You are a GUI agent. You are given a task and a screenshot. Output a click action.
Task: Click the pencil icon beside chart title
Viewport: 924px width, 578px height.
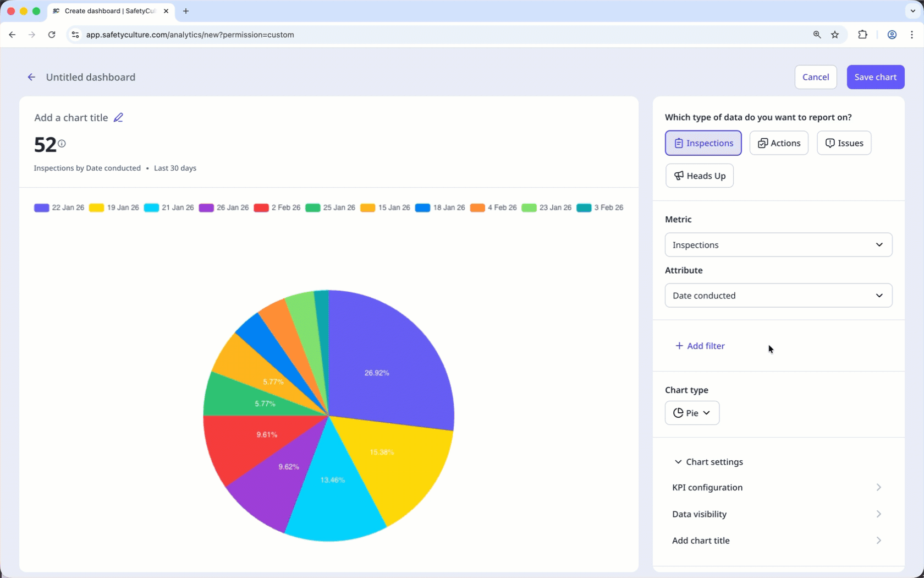coord(118,117)
